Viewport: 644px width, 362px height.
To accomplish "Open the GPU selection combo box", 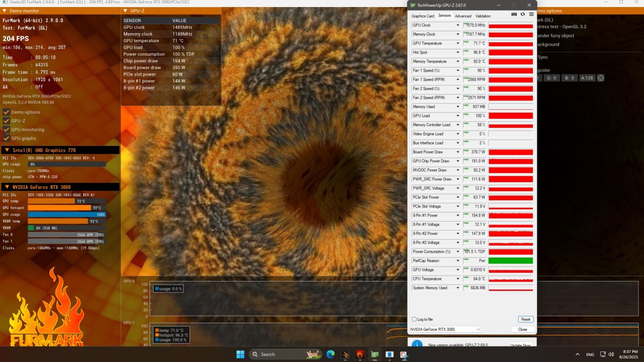I will pos(445,329).
